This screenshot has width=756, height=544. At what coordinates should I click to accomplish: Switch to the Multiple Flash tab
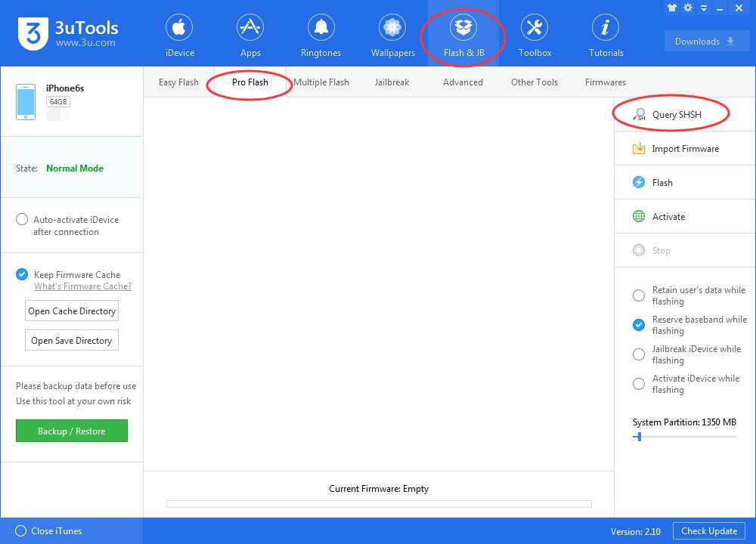point(321,82)
